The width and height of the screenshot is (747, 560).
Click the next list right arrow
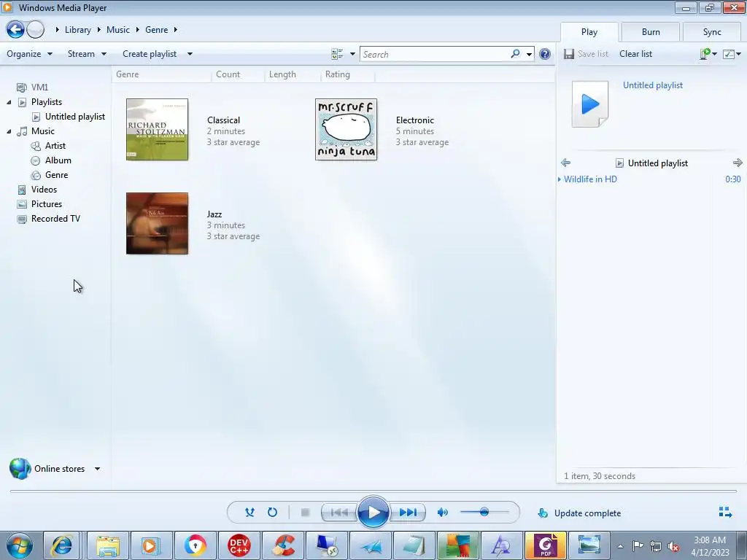(738, 163)
